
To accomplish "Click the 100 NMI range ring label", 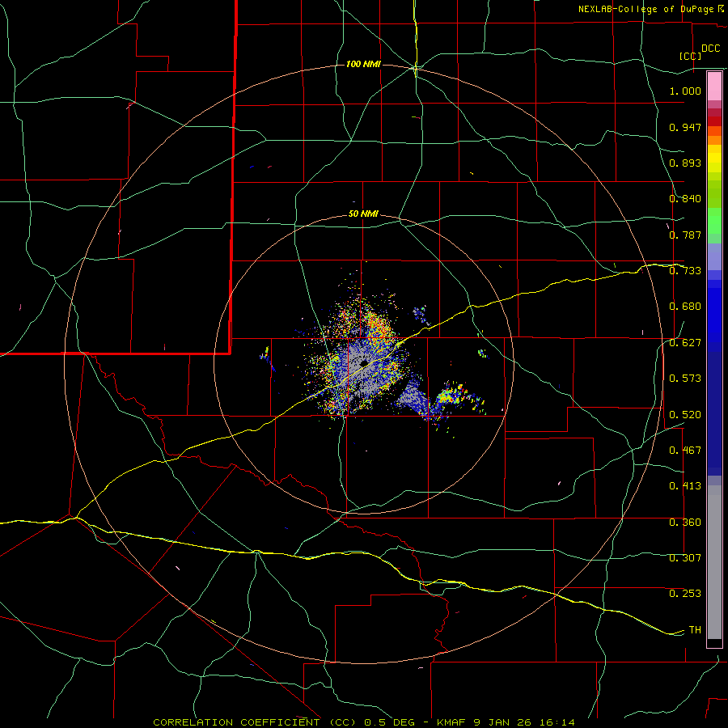I will click(363, 64).
